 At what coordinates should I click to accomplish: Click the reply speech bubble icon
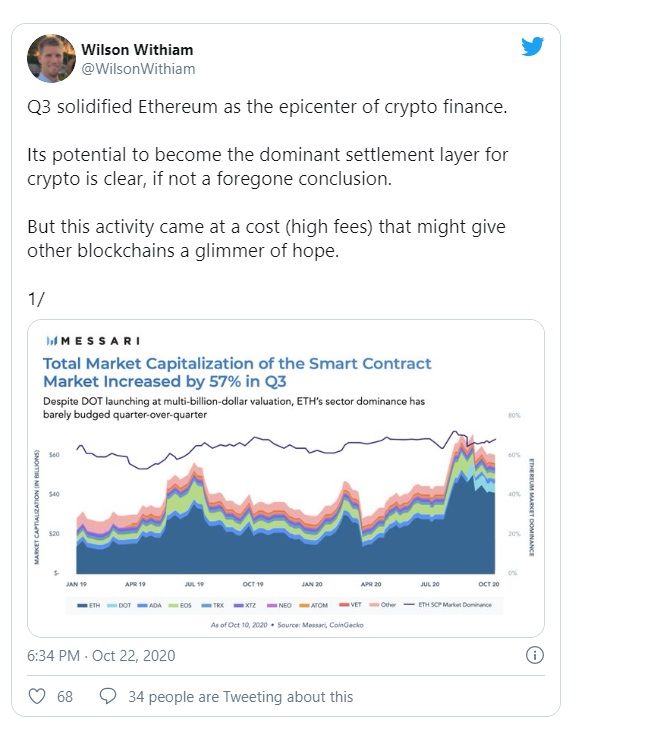[108, 696]
